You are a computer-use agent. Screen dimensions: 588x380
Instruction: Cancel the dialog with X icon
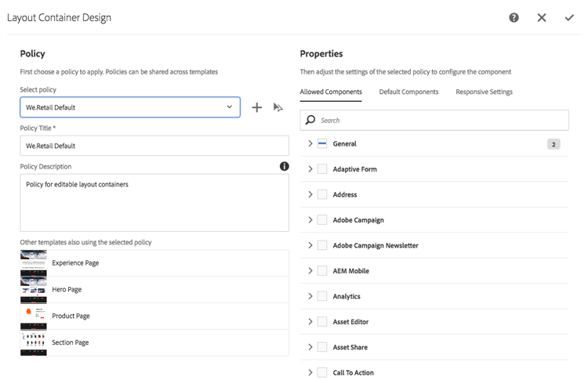point(542,17)
